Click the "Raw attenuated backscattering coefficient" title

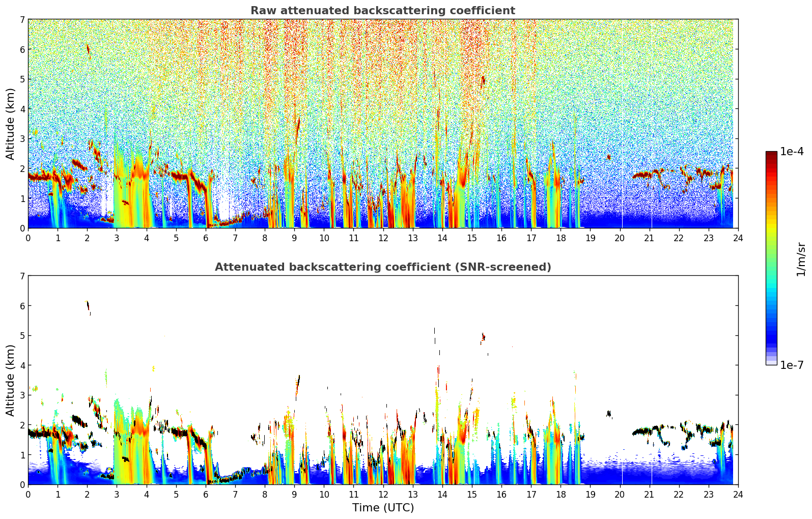point(382,11)
